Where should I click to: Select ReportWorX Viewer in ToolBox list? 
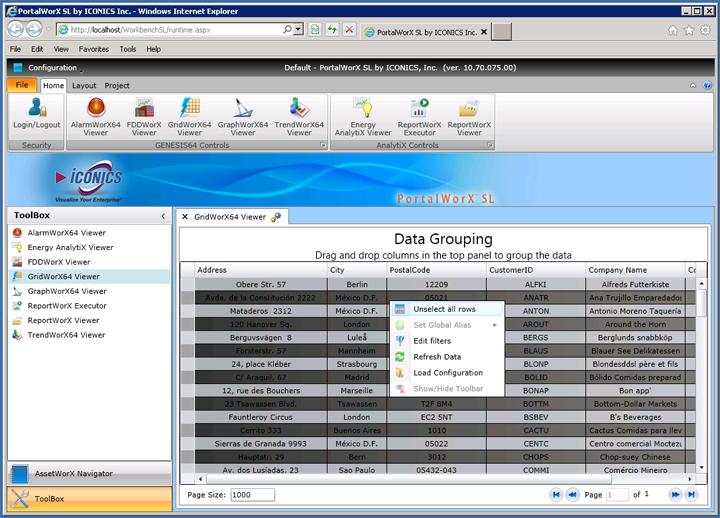coord(89,321)
